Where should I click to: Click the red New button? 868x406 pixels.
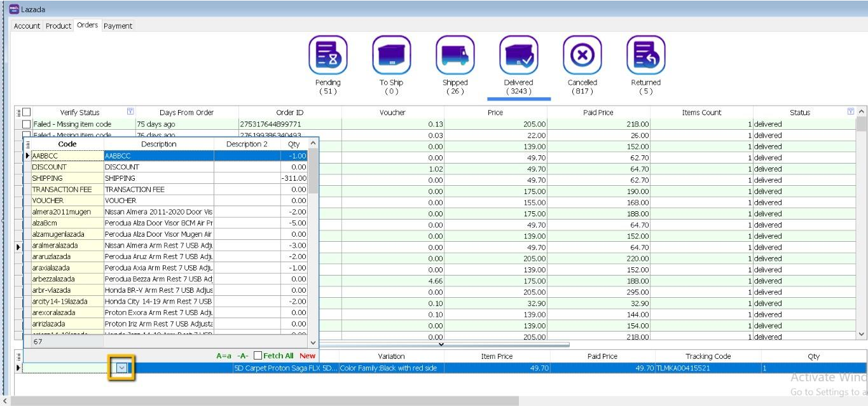pos(307,356)
